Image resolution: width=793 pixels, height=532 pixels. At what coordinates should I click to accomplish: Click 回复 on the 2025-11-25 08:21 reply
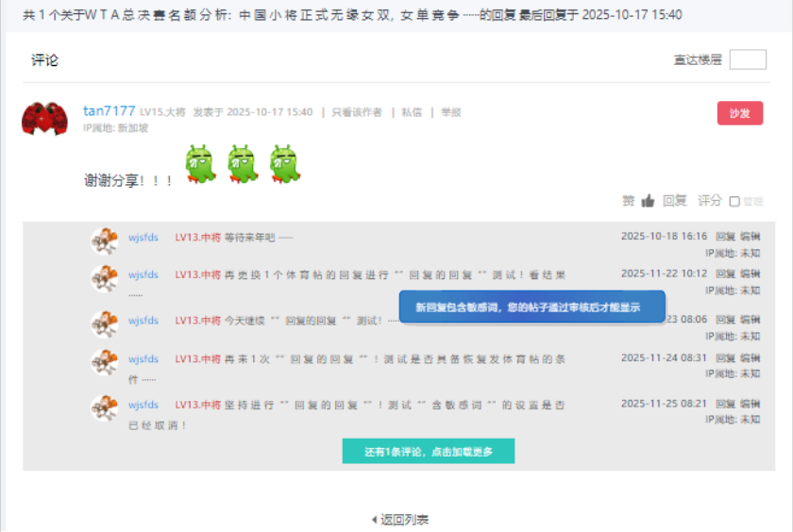pyautogui.click(x=725, y=404)
